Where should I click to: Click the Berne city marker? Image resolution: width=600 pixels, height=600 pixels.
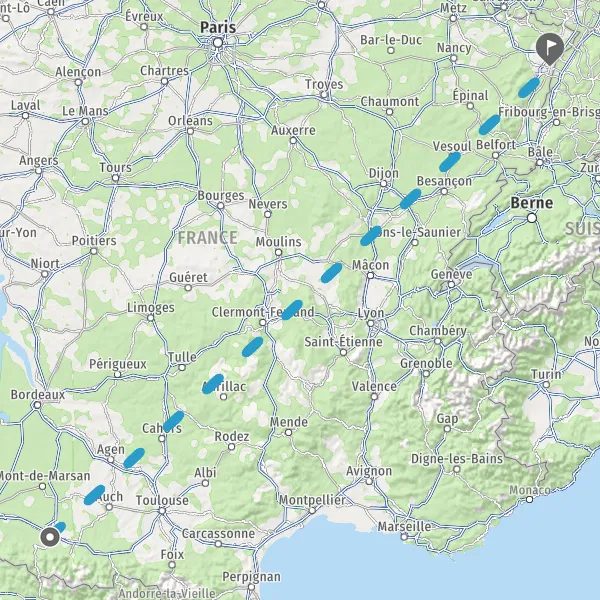[x=532, y=218]
